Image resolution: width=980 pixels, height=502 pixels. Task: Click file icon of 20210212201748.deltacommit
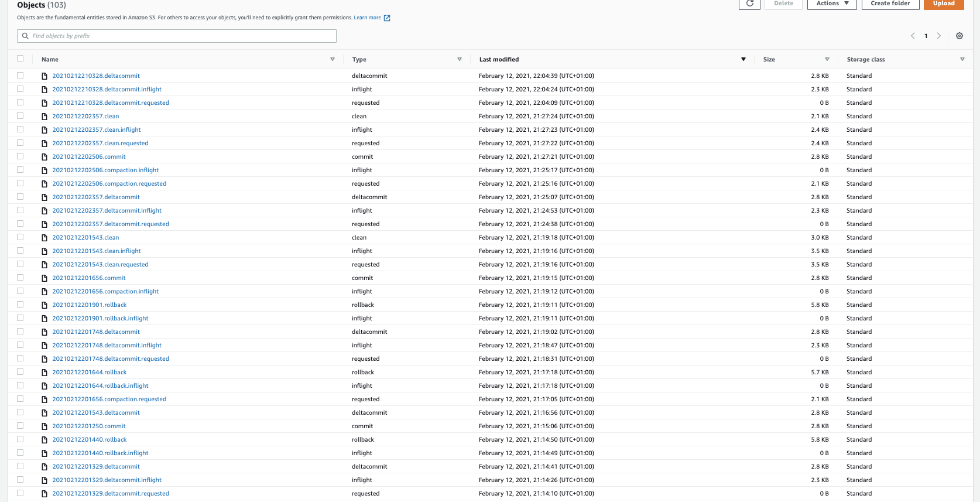pos(44,332)
